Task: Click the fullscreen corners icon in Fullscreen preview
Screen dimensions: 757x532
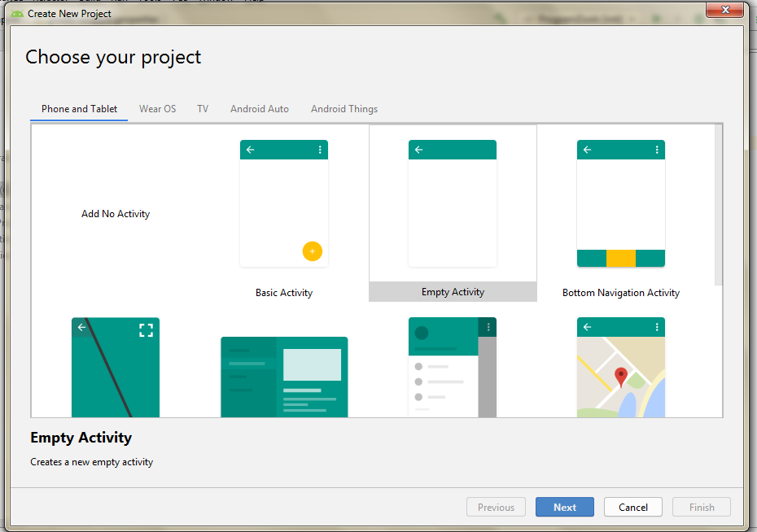Action: pyautogui.click(x=146, y=330)
